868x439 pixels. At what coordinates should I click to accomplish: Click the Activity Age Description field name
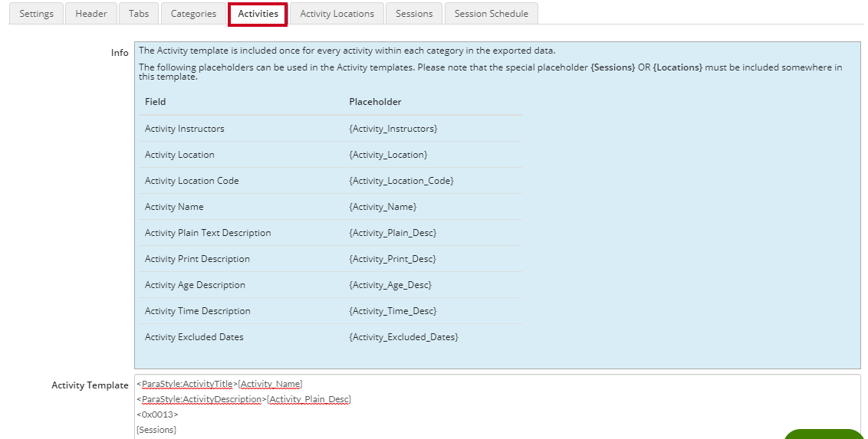195,284
